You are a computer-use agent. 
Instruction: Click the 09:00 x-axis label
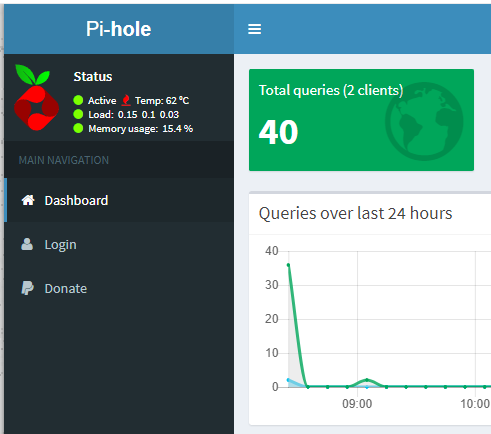click(357, 404)
